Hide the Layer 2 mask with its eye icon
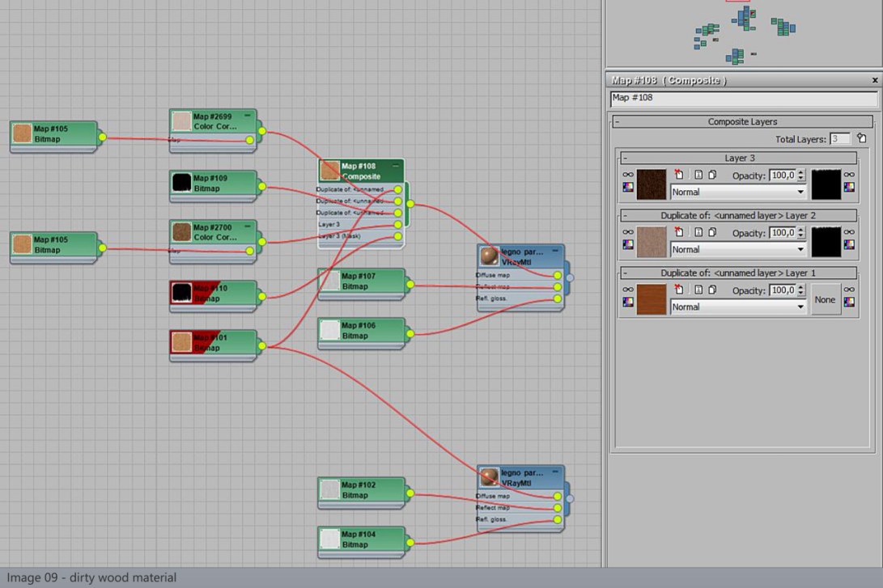 click(x=848, y=232)
